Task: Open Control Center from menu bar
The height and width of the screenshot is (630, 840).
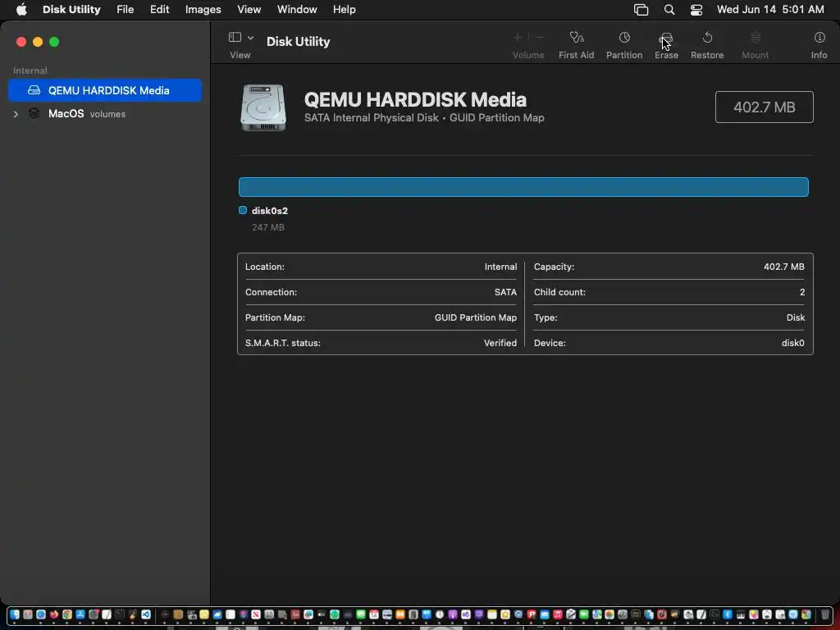Action: coord(696,10)
